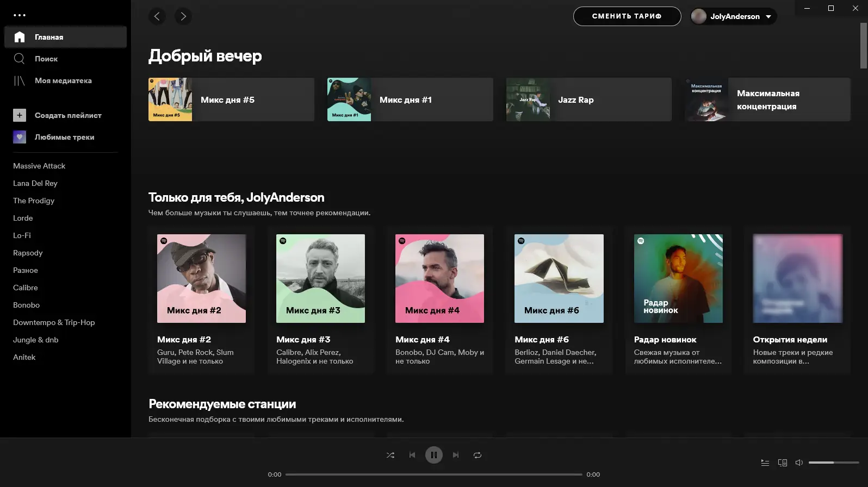Click the plus icon to create playlist
The height and width of the screenshot is (487, 868).
click(20, 115)
